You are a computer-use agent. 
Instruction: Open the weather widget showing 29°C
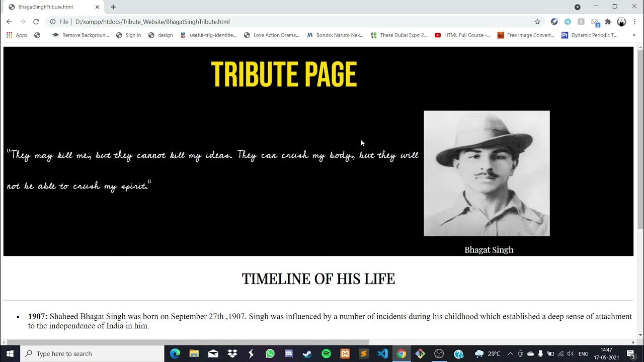pyautogui.click(x=488, y=353)
